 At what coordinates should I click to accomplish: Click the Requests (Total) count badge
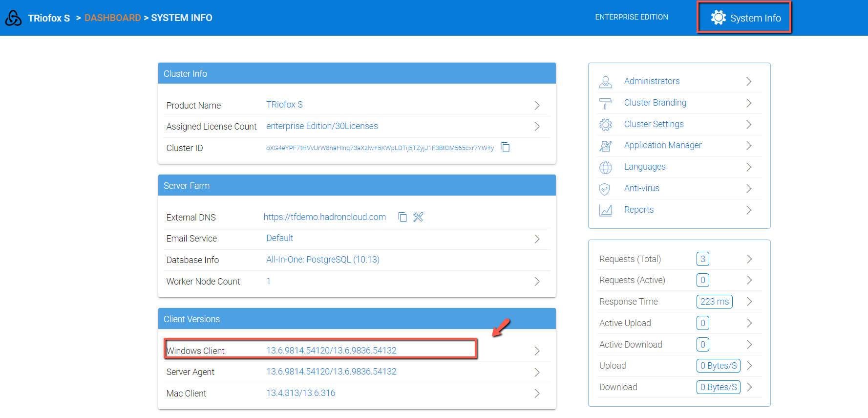point(702,259)
